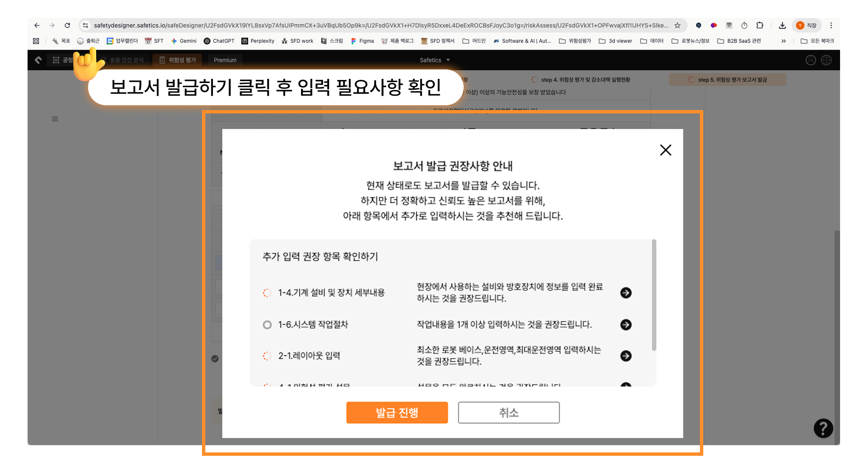Click the recommendation list scrollbar
The width and height of the screenshot is (868, 463).
point(654,295)
